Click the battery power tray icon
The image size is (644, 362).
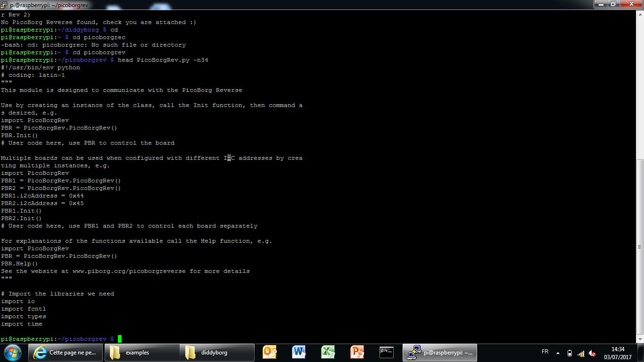(x=570, y=353)
